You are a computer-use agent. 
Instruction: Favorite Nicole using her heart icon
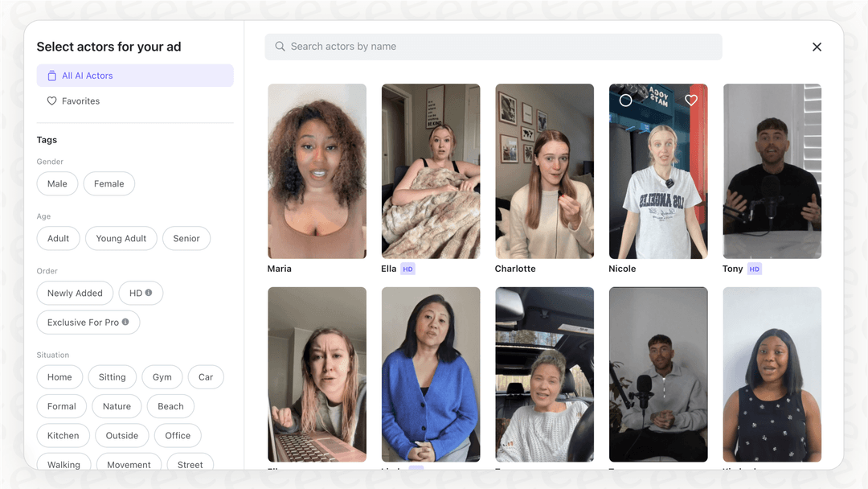(x=691, y=100)
